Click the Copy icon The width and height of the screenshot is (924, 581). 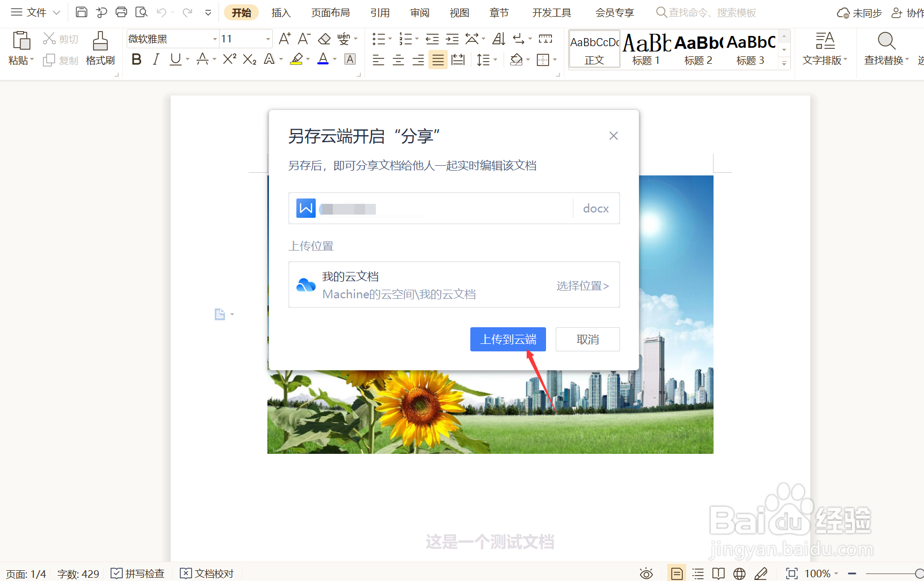(x=49, y=60)
